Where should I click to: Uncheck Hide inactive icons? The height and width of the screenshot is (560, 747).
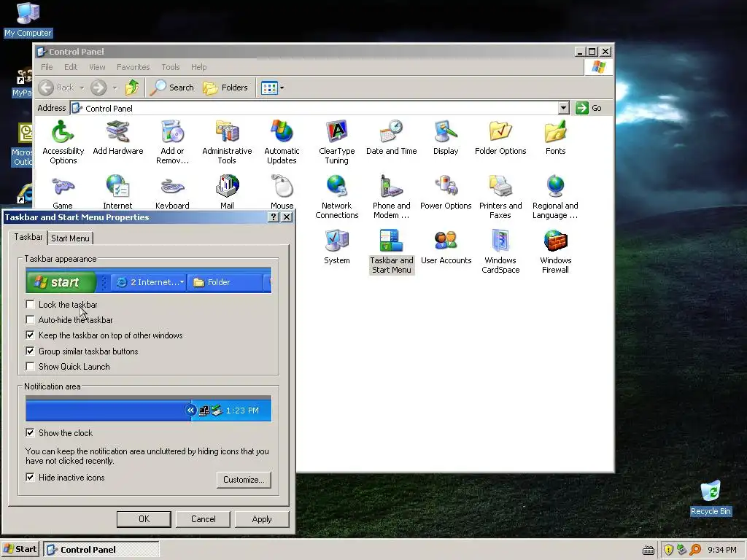click(x=31, y=477)
